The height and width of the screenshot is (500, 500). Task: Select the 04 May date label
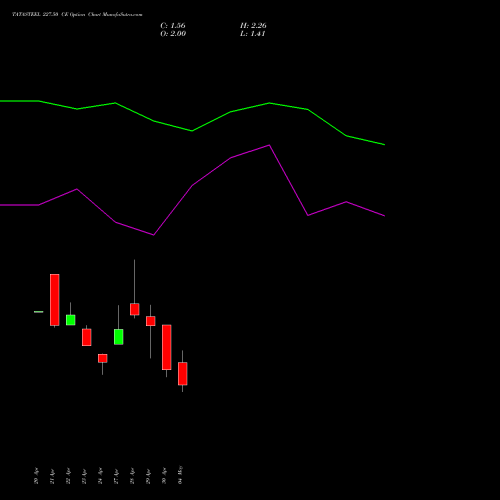(180, 475)
